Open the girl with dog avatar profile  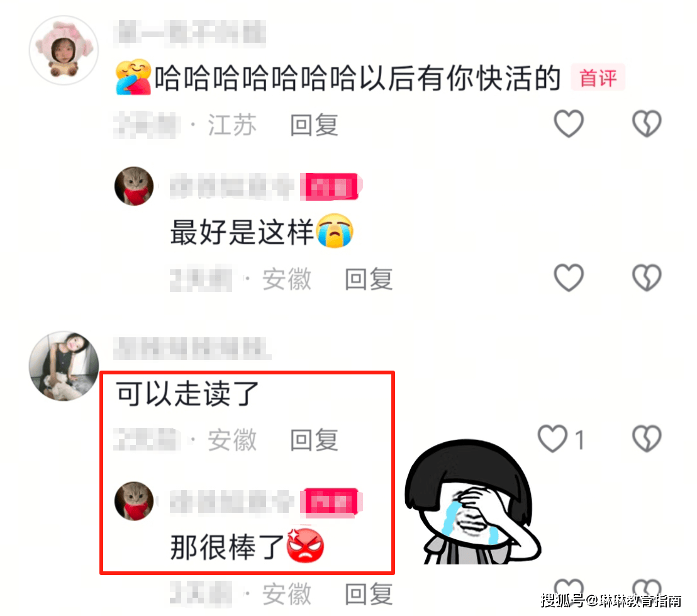point(64,366)
